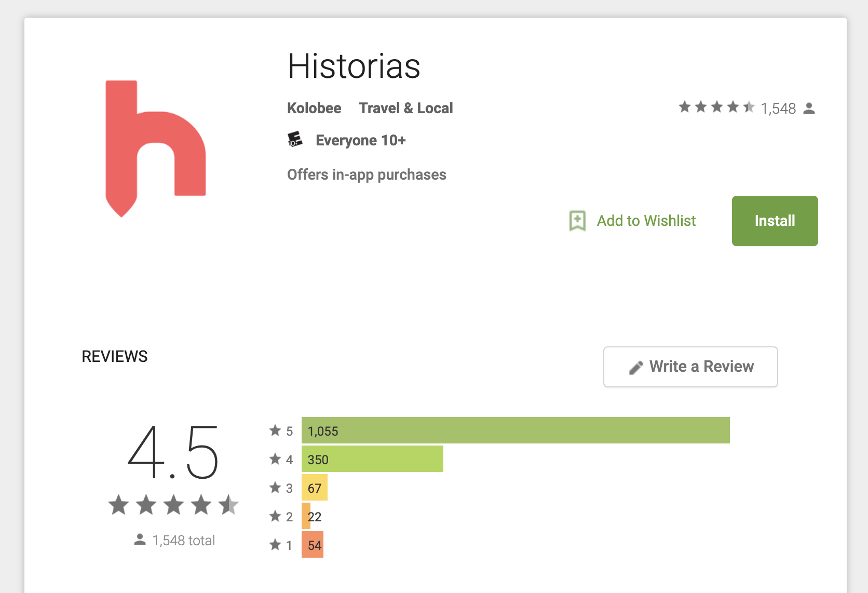Click the Historias app title
This screenshot has width=868, height=593.
(354, 66)
